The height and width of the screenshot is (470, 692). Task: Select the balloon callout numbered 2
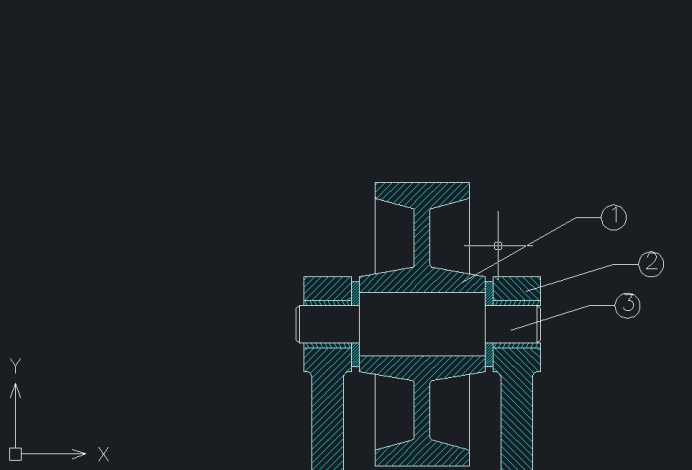coord(651,264)
